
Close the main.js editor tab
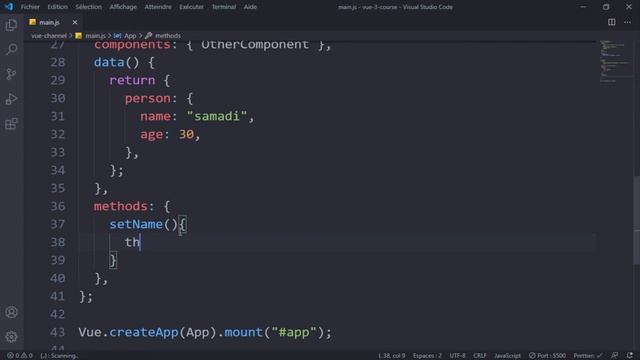[75, 22]
